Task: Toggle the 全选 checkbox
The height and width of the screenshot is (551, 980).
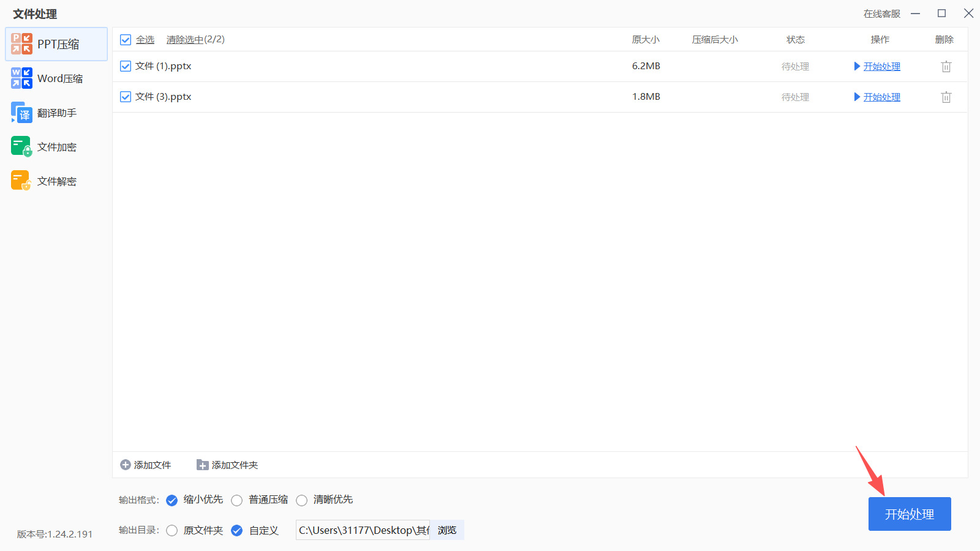Action: 126,40
